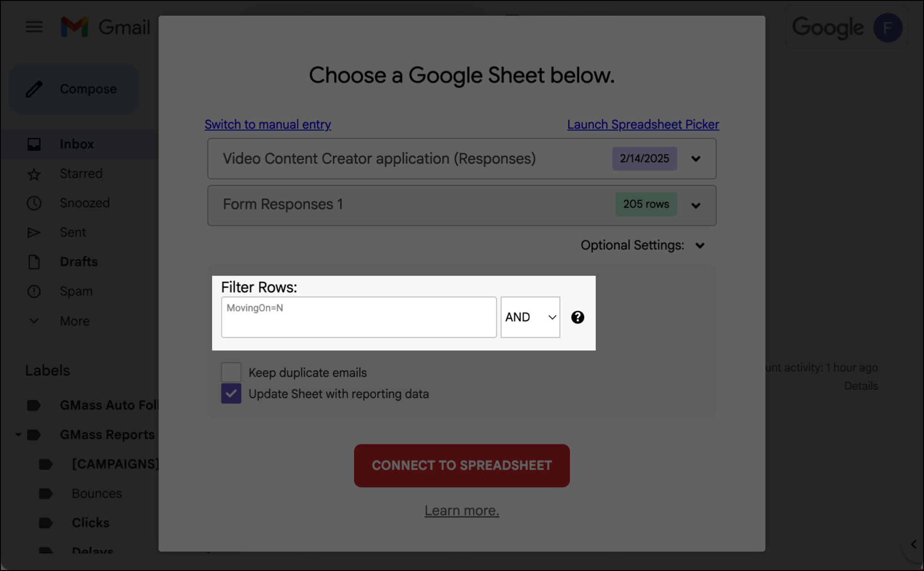This screenshot has height=571, width=924.
Task: Click the GMass Auto Follow-up label icon
Action: click(x=34, y=405)
